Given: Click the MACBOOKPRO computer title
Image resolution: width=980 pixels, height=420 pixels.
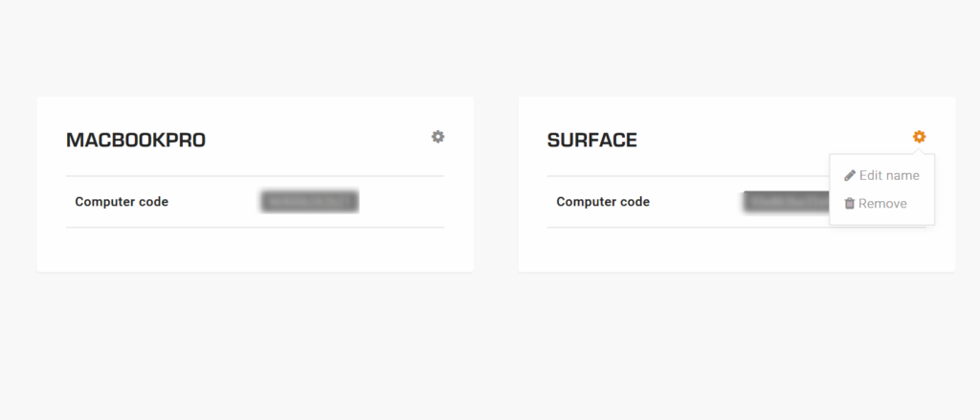Looking at the screenshot, I should point(136,141).
